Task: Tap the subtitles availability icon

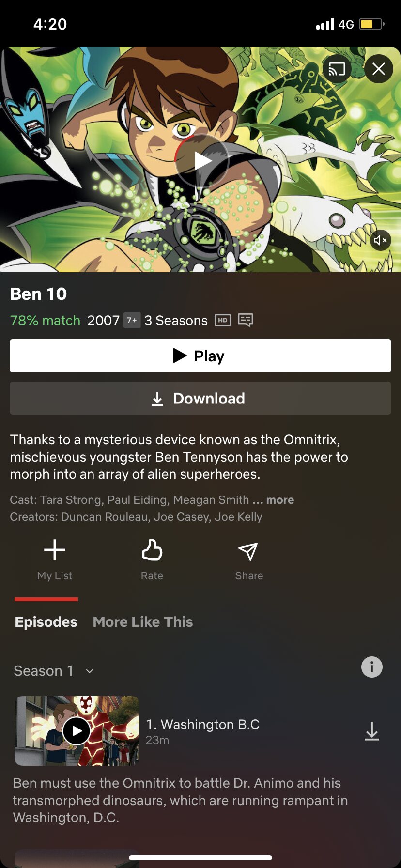Action: tap(246, 320)
